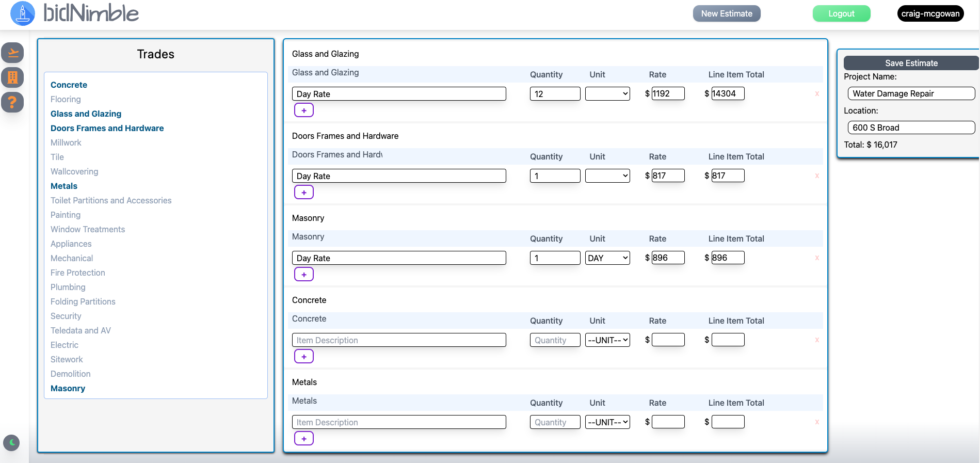Open the --UNIT-- dropdown in Metals
Viewport: 980px width, 463px height.
click(x=607, y=422)
